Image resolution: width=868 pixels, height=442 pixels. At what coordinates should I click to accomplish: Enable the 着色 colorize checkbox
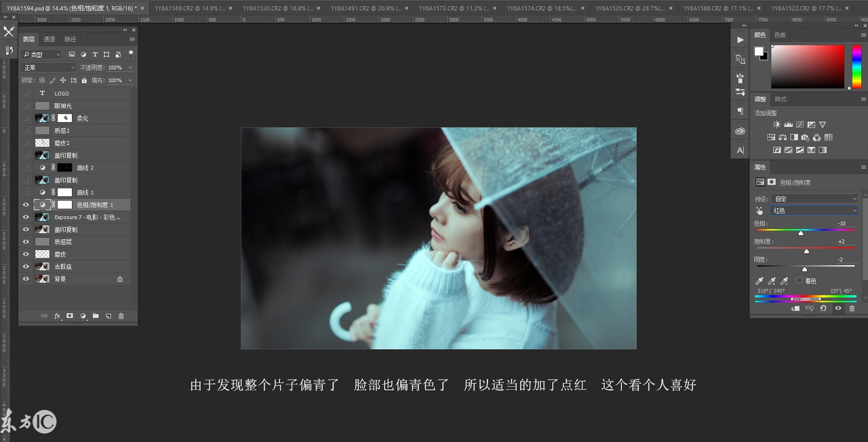click(x=799, y=281)
